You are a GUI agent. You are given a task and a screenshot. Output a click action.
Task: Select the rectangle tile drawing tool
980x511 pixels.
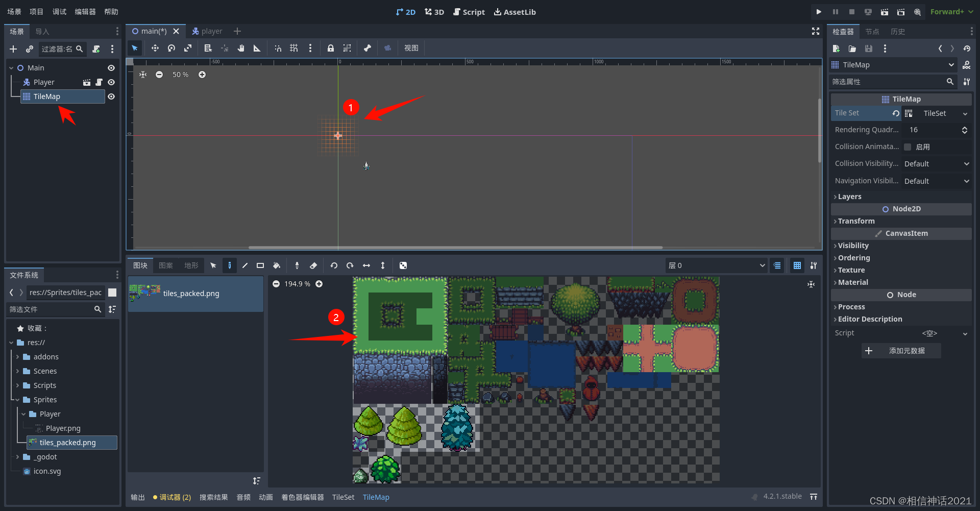[x=260, y=265]
